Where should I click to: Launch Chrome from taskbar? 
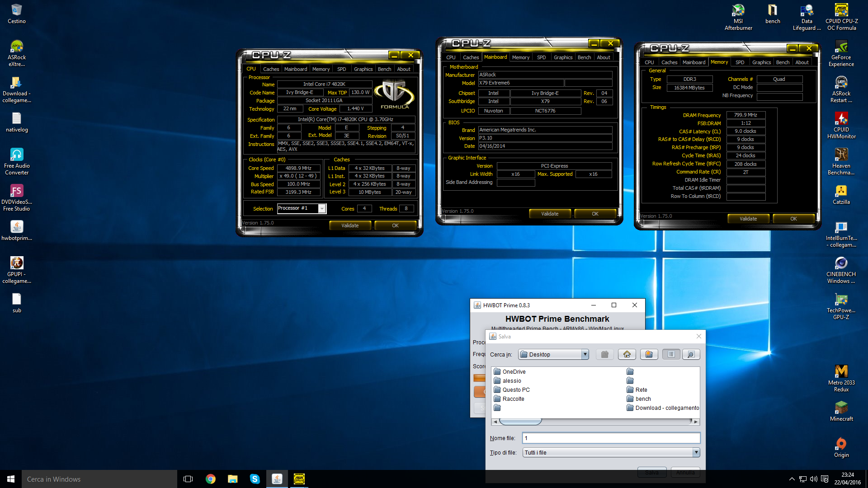pyautogui.click(x=211, y=479)
